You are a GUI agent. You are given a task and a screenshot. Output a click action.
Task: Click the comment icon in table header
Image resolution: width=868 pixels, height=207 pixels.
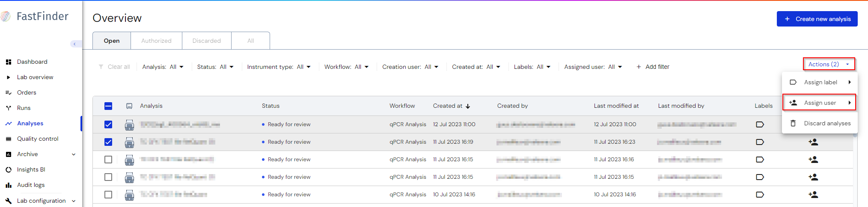(129, 106)
